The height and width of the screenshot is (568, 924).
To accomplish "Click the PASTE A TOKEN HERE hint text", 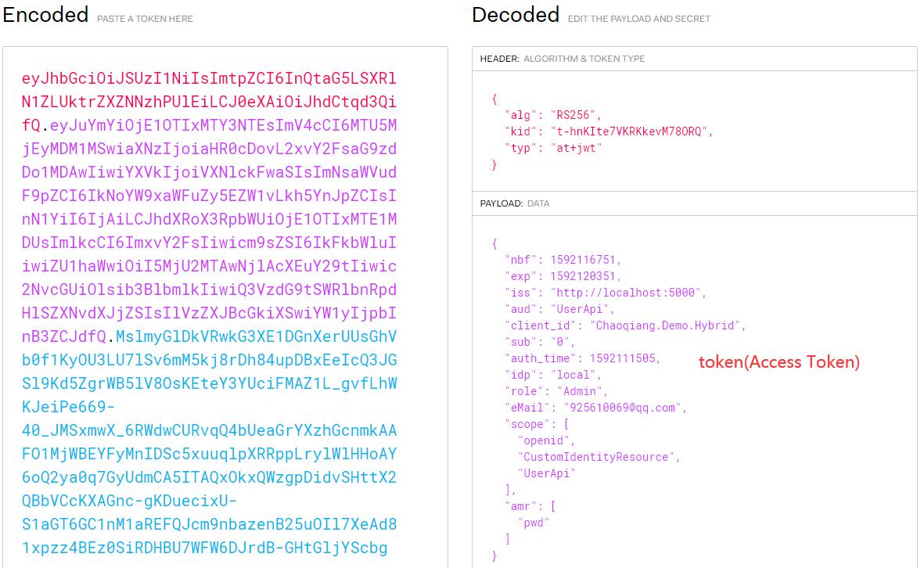I will (x=143, y=19).
